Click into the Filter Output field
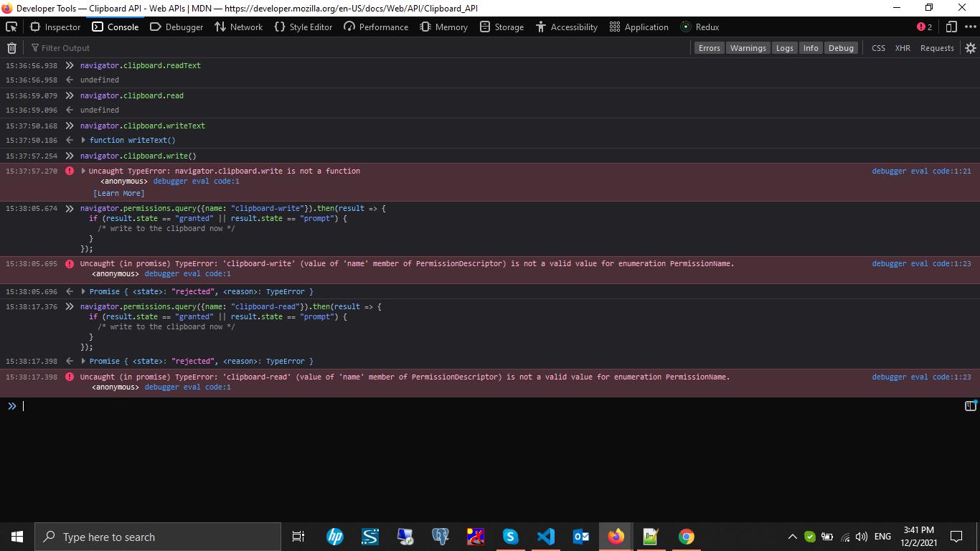 [x=359, y=48]
